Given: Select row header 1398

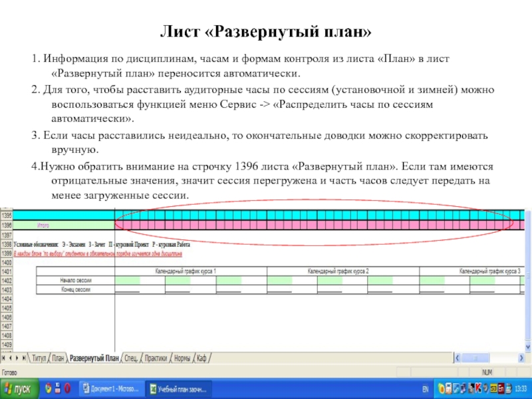Looking at the screenshot, I should pyautogui.click(x=7, y=244).
